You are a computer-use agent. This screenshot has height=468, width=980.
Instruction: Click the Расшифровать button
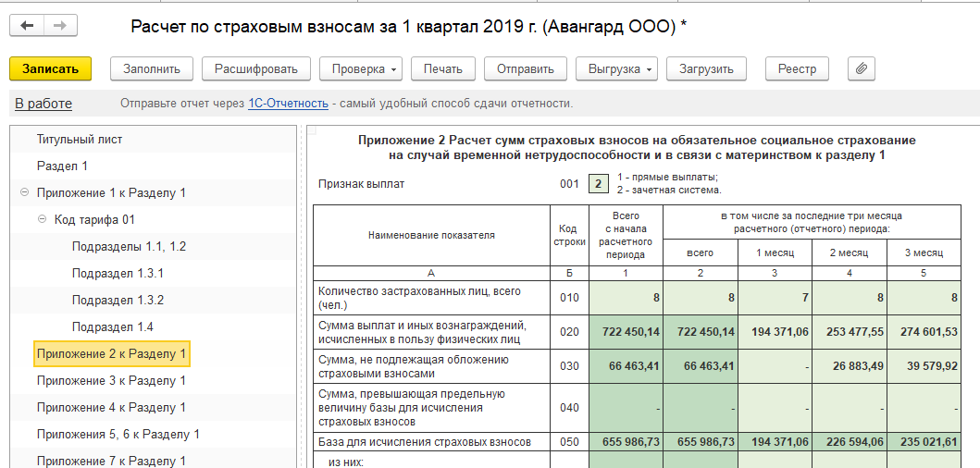pyautogui.click(x=255, y=68)
